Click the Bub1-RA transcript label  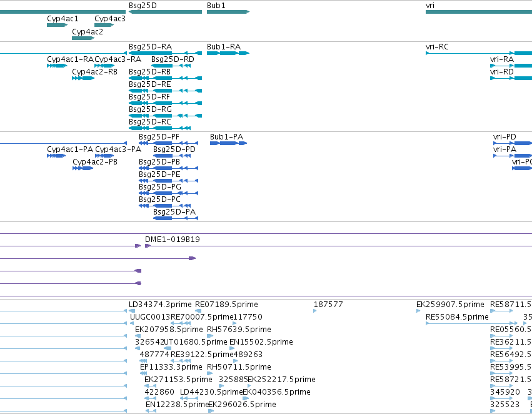coord(224,47)
